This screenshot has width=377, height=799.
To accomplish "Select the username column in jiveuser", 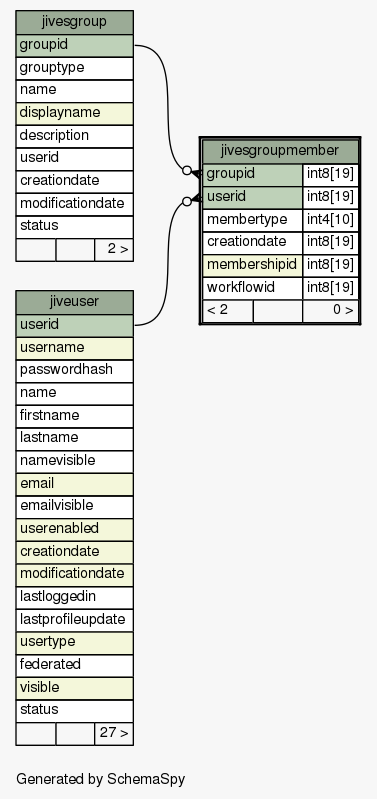I will click(74, 348).
